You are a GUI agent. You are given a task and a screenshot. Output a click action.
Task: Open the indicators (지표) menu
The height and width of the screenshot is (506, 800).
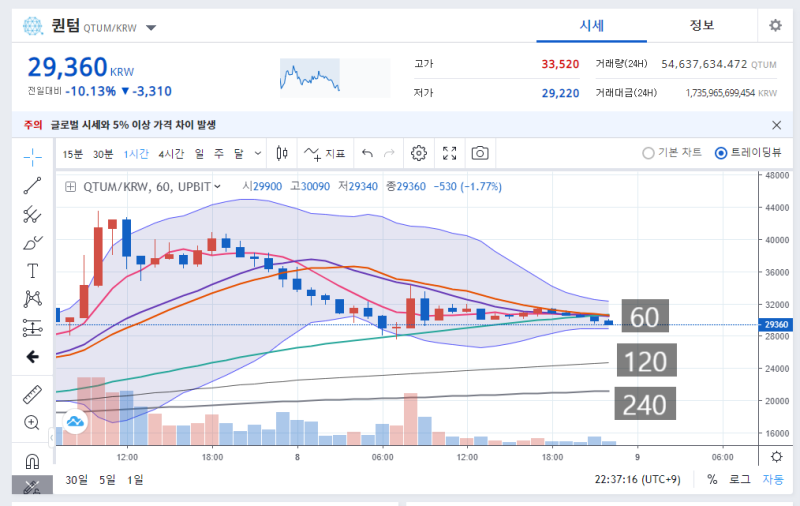324,153
